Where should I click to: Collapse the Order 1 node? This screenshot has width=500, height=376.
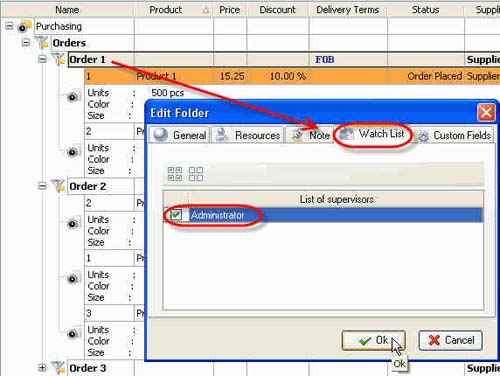[x=42, y=59]
